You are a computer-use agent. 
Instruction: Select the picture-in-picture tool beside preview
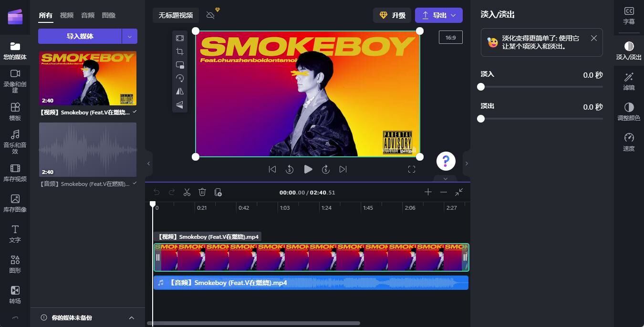[x=180, y=65]
